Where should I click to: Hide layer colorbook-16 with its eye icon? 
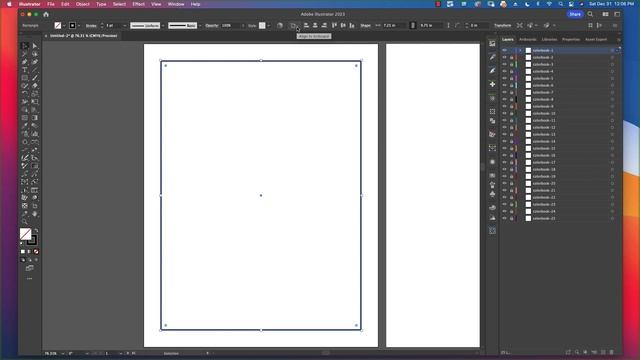click(504, 156)
